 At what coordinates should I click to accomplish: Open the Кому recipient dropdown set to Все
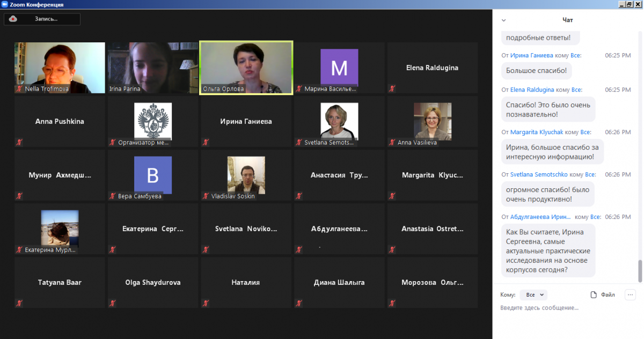coord(533,295)
